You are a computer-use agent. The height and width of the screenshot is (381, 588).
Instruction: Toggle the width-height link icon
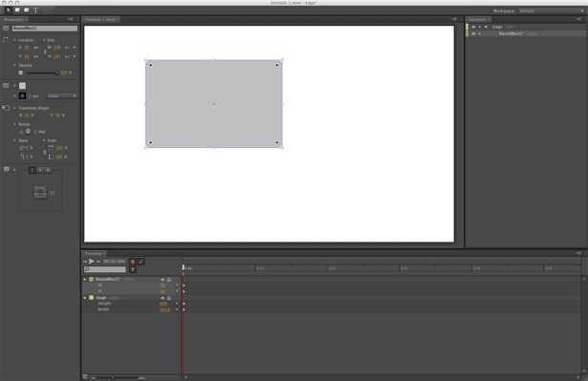tap(45, 52)
